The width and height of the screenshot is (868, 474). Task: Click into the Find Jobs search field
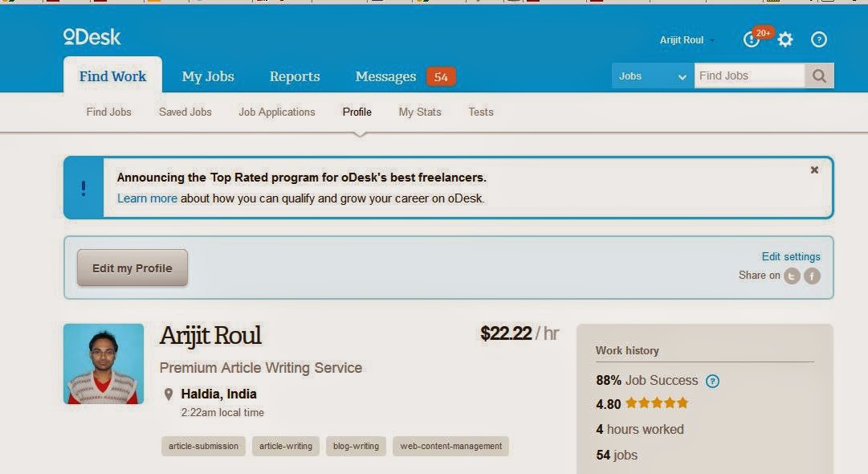click(x=749, y=76)
